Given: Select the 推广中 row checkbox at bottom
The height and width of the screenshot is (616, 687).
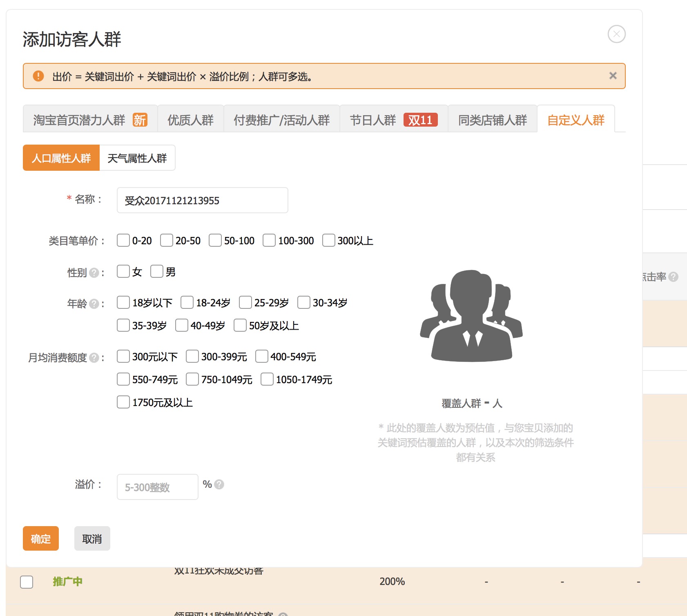Looking at the screenshot, I should (27, 582).
